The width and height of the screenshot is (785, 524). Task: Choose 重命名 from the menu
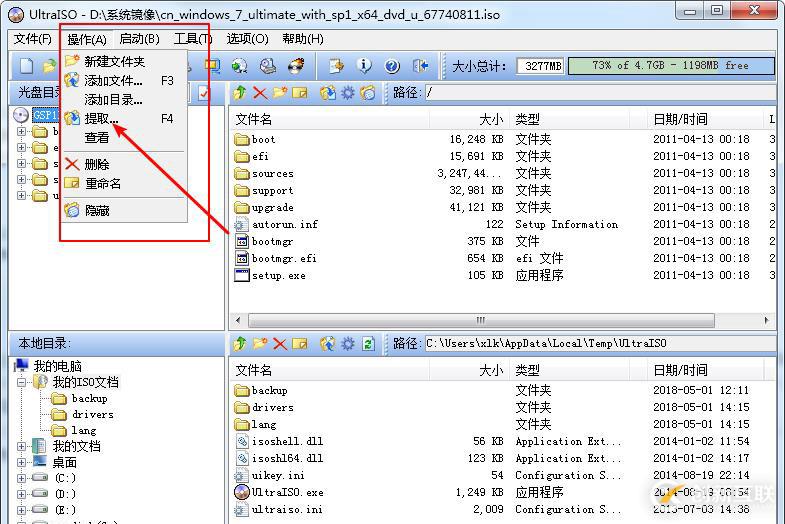124,184
